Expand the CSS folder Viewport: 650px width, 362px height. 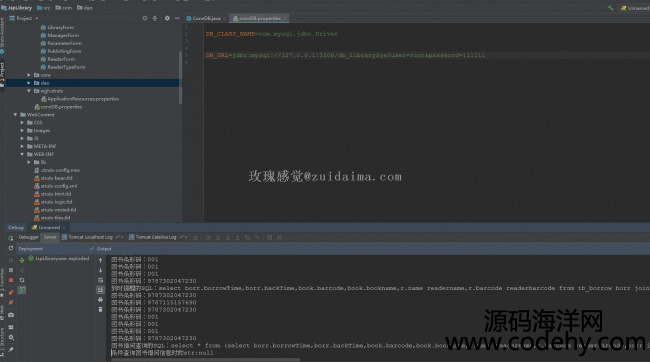[22, 123]
